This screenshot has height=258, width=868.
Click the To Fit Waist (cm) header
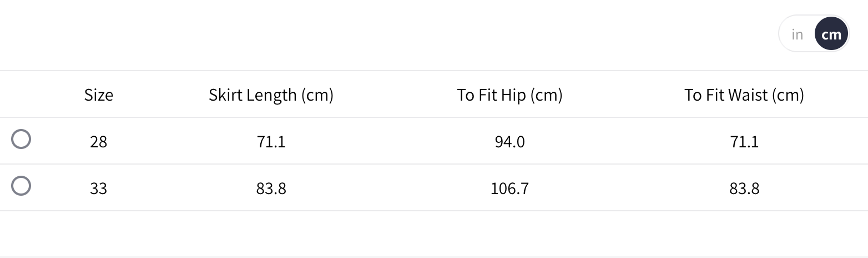point(744,95)
